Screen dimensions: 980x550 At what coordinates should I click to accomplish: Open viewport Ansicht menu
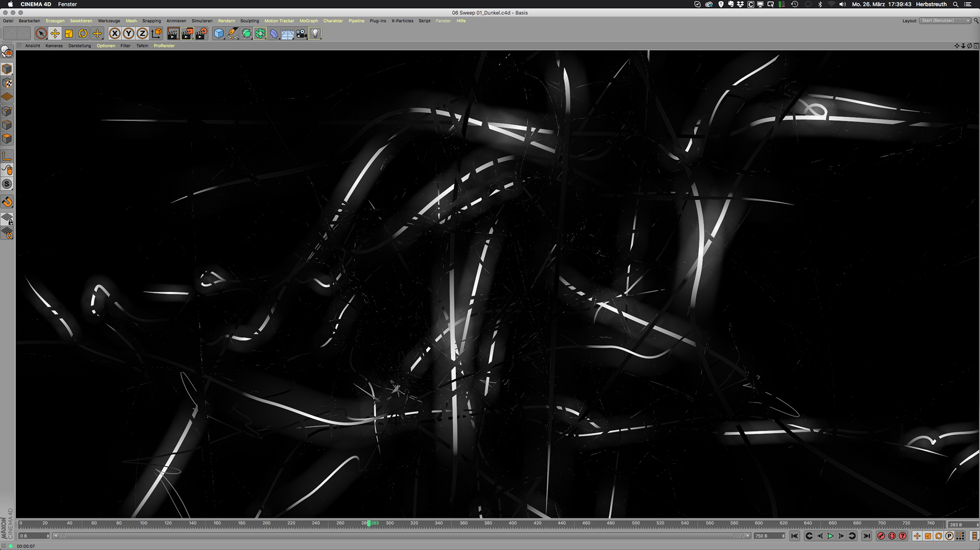(33, 46)
